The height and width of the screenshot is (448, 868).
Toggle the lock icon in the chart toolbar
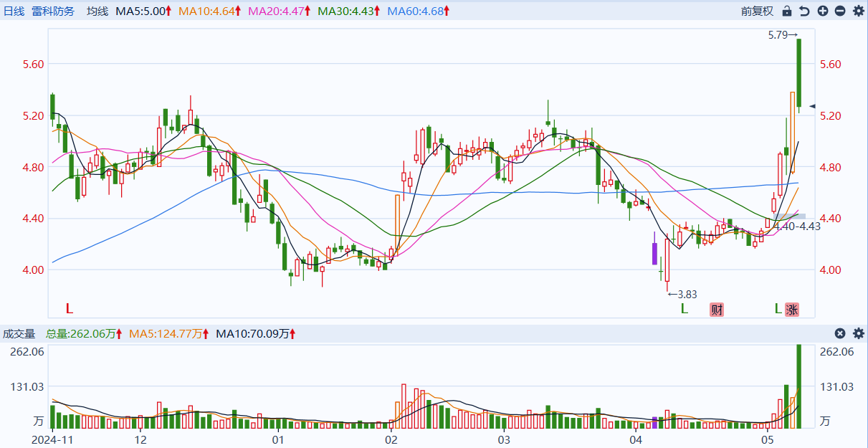coord(787,11)
